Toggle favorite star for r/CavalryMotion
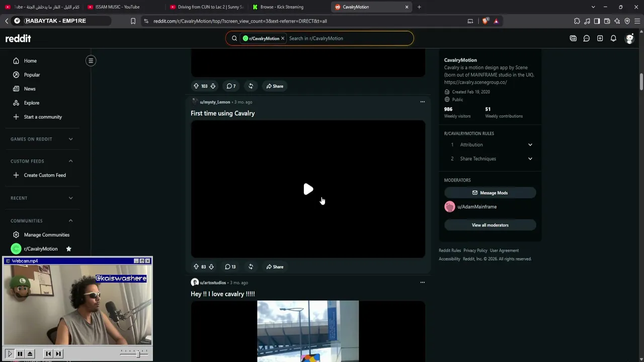The image size is (644, 362). pyautogui.click(x=69, y=249)
